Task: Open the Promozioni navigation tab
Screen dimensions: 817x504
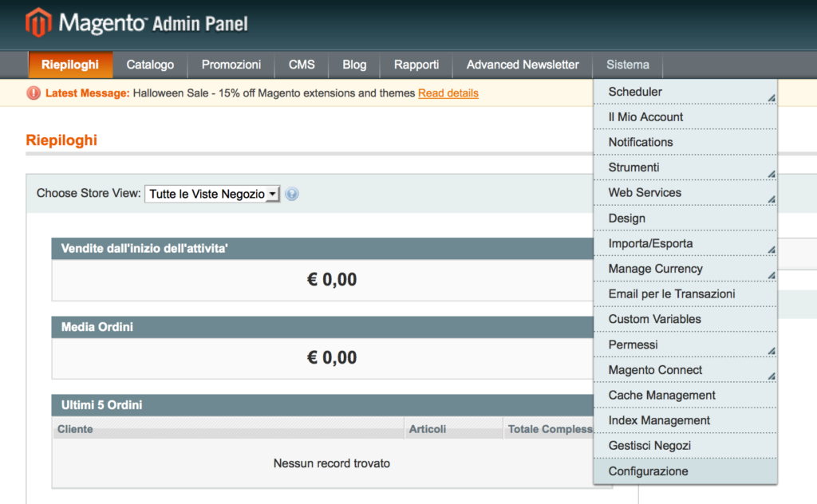Action: [231, 65]
